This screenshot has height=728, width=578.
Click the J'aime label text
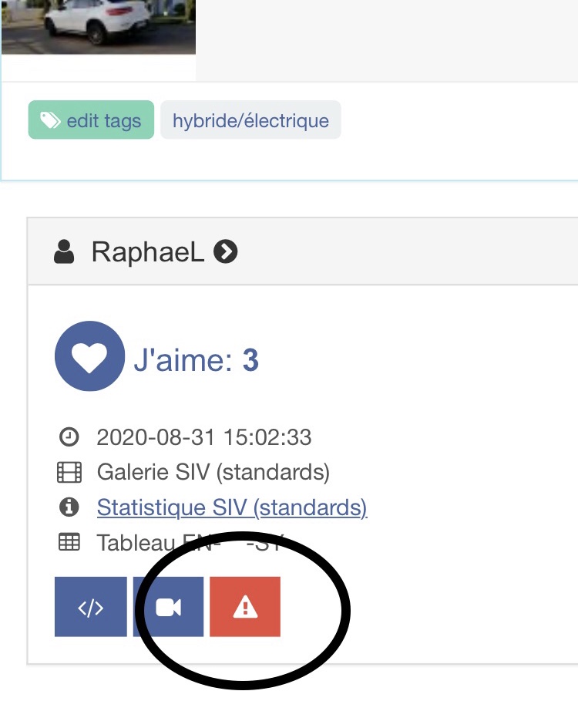point(183,361)
